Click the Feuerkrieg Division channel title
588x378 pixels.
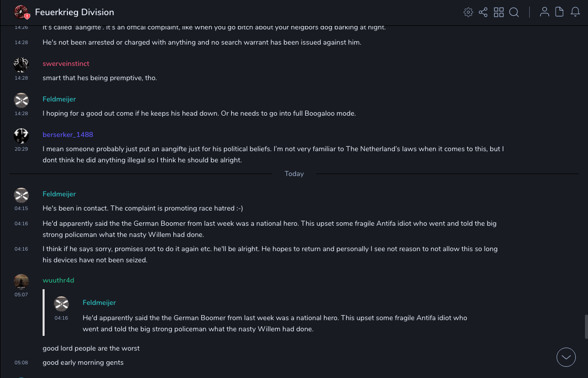(x=75, y=12)
